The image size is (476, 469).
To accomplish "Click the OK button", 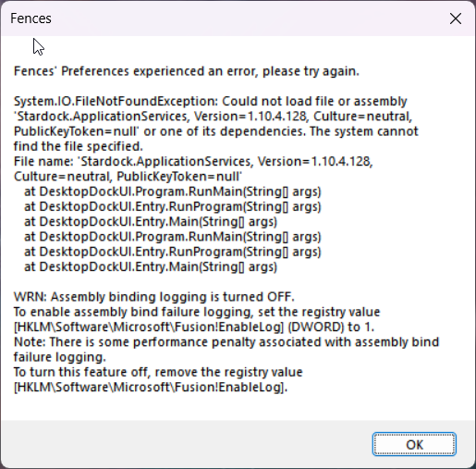I will pos(414,444).
